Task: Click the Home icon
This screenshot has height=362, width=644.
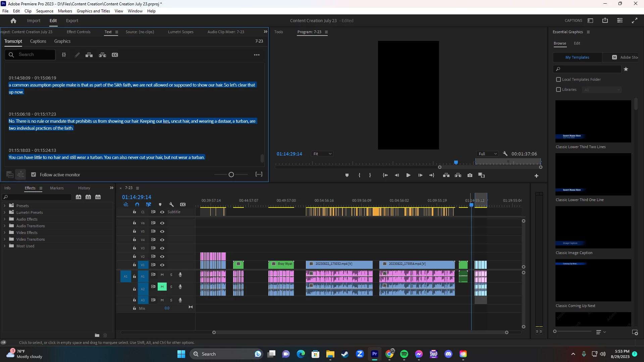Action: [x=13, y=21]
